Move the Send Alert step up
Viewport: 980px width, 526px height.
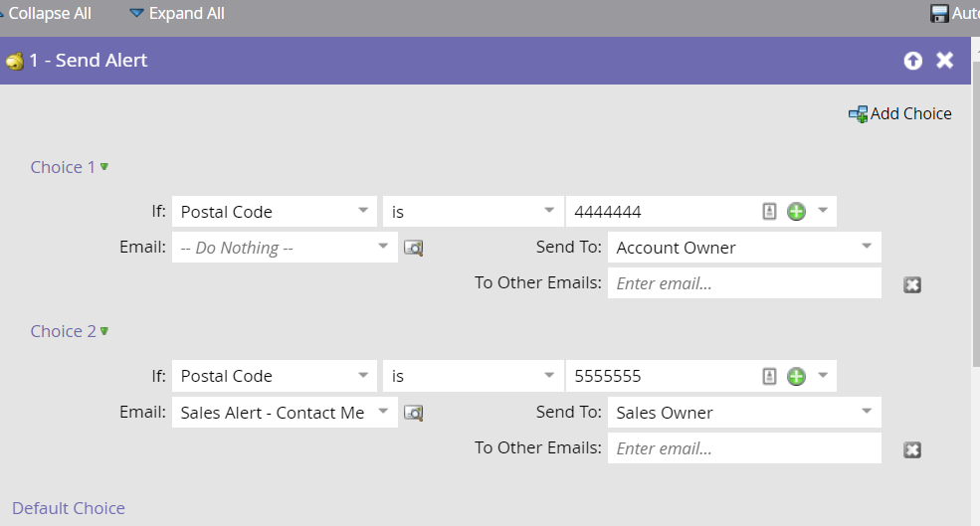tap(913, 61)
